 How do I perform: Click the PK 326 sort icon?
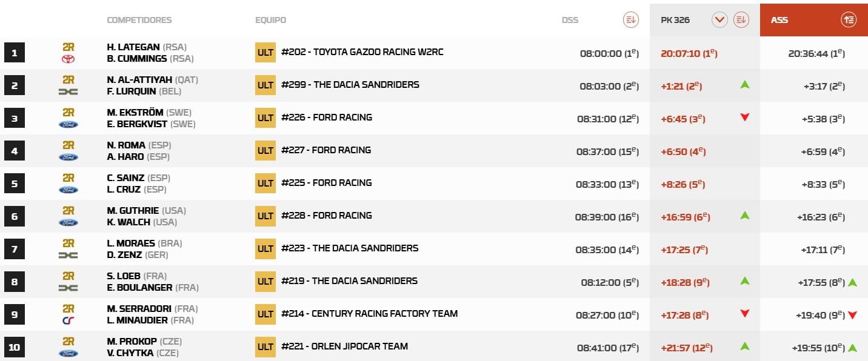[x=741, y=20]
